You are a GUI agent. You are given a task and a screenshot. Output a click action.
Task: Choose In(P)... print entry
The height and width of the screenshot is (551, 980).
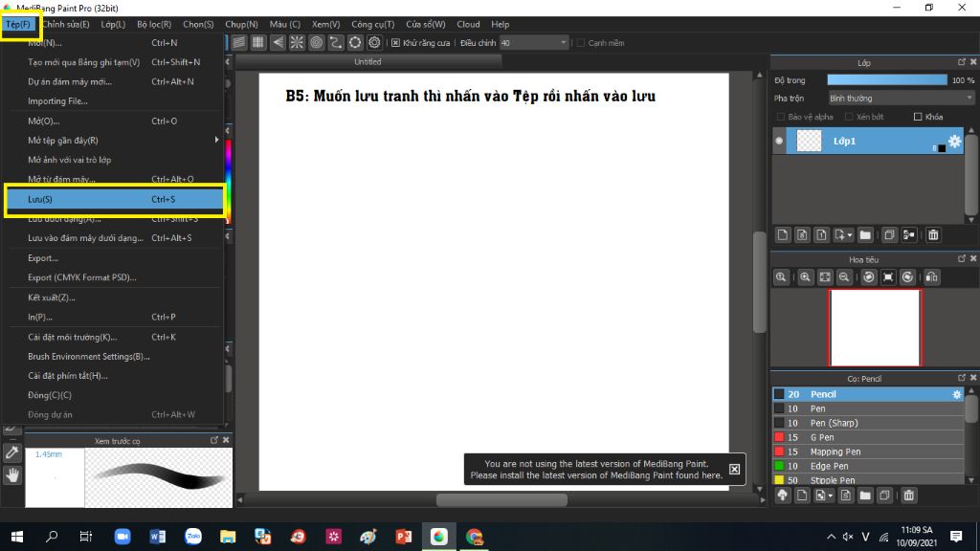click(115, 317)
